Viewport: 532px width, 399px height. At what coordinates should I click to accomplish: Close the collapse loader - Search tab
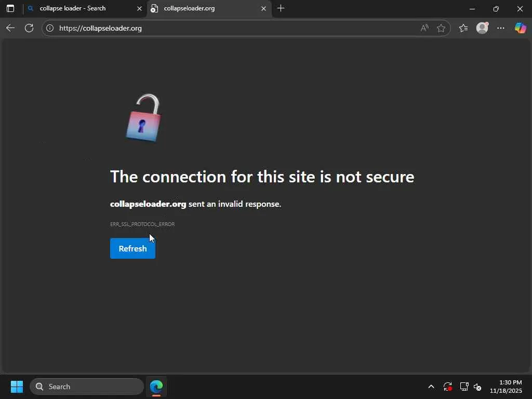coord(139,8)
